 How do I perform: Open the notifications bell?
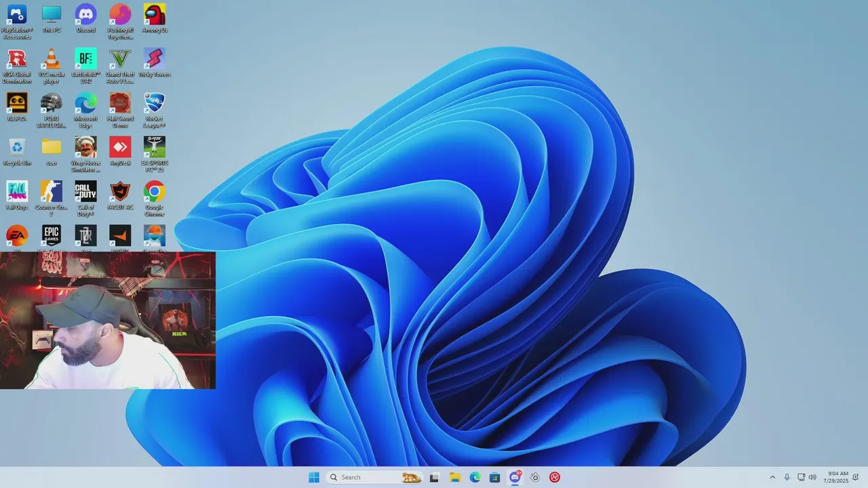pyautogui.click(x=856, y=477)
